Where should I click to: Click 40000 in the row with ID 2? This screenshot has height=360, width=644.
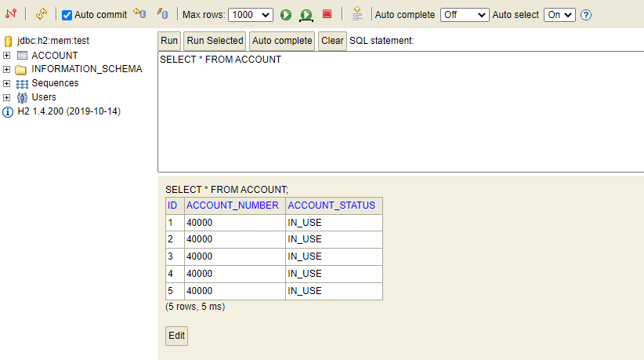[235, 239]
